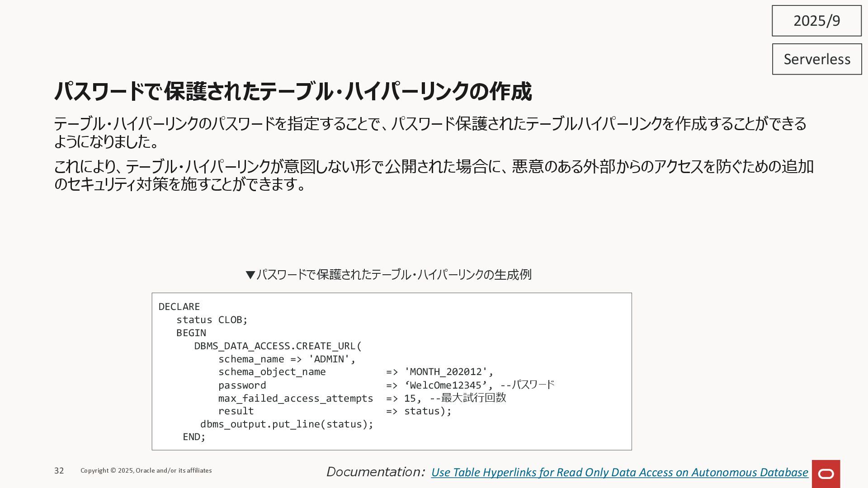Click the 'MONTH_202012' value in the code
868x488 pixels.
[x=445, y=372]
